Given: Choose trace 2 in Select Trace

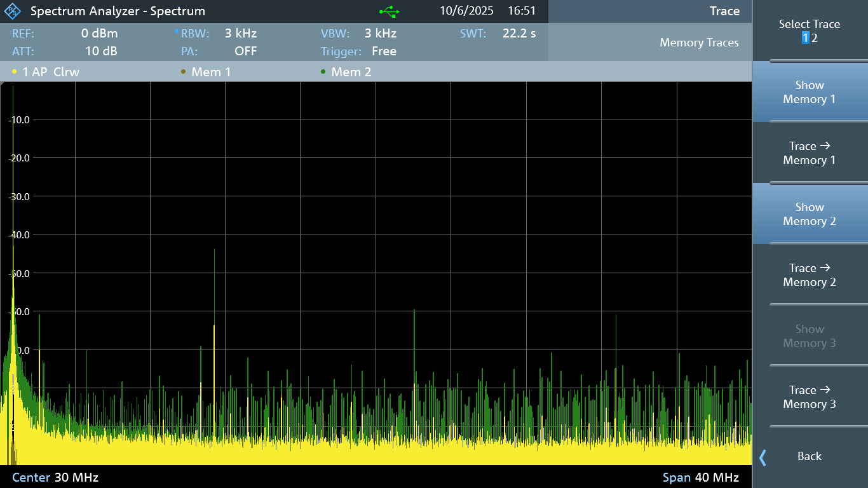Looking at the screenshot, I should click(x=815, y=38).
